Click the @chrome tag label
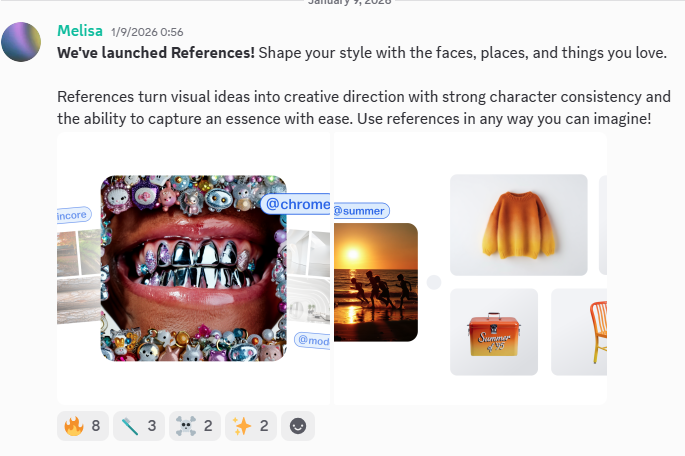This screenshot has height=456, width=685. coord(296,204)
